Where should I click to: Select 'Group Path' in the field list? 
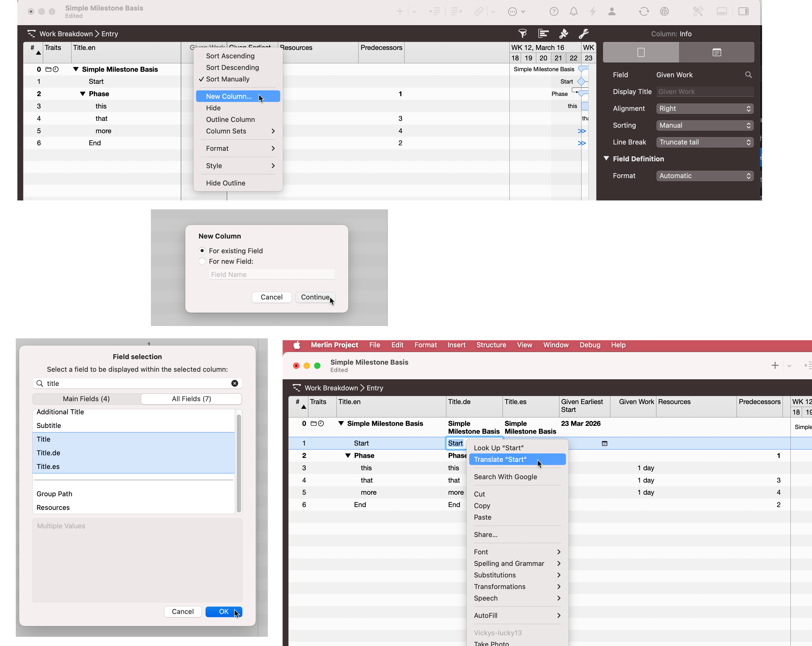click(134, 494)
